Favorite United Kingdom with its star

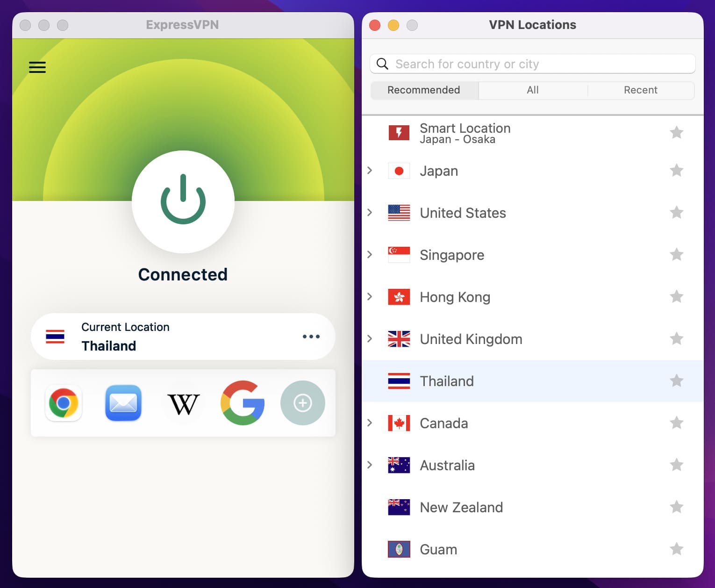[677, 338]
